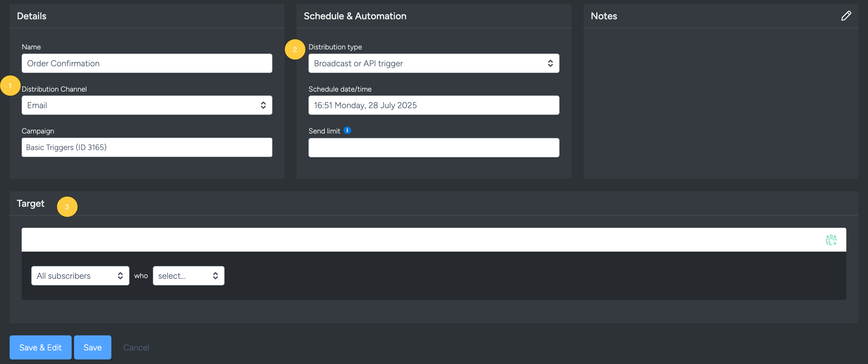Click the Details panel header
Screen dimensions: 868x364
[32, 15]
